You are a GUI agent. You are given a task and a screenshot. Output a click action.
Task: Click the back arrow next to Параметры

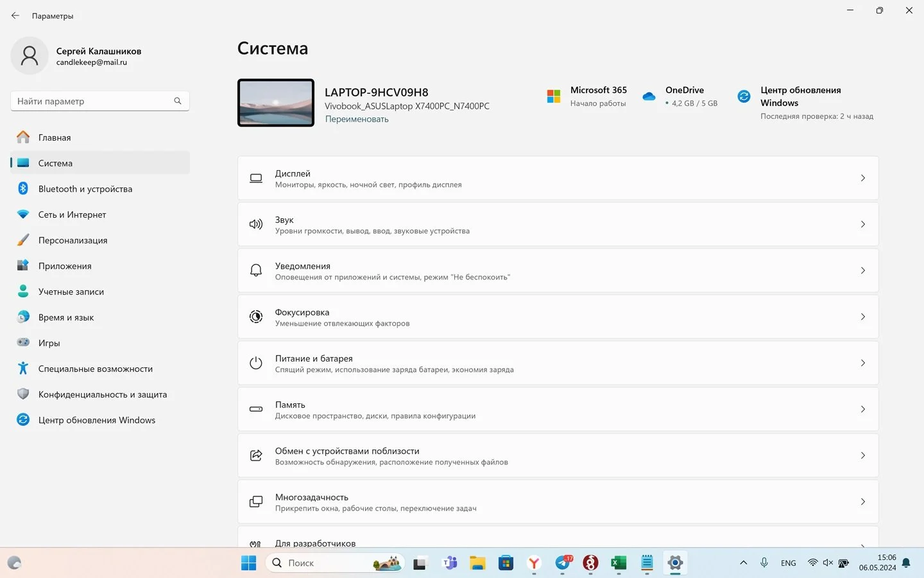15,15
